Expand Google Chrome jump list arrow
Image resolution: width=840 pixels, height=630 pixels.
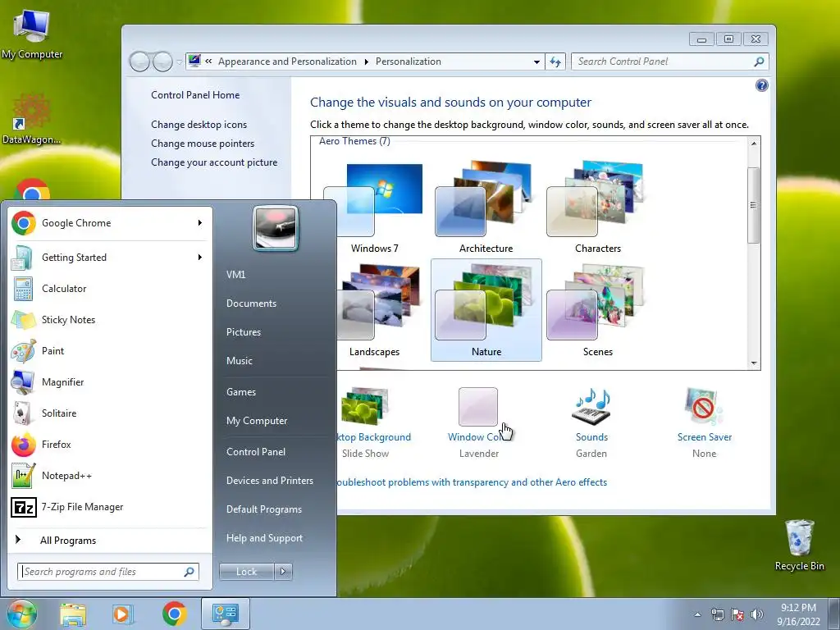(200, 223)
